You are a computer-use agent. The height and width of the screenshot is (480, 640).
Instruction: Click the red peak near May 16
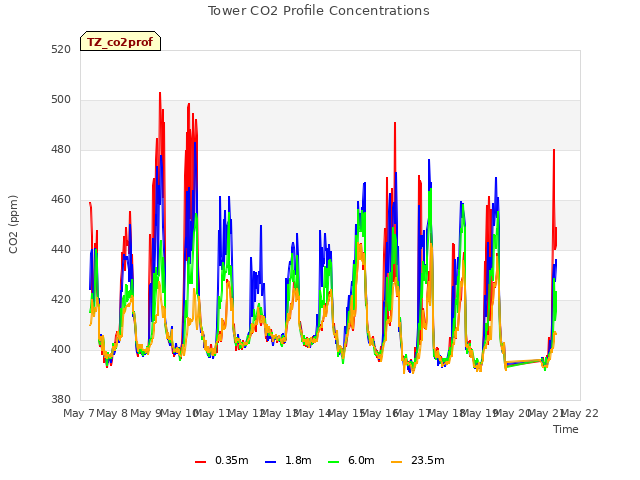click(x=395, y=123)
